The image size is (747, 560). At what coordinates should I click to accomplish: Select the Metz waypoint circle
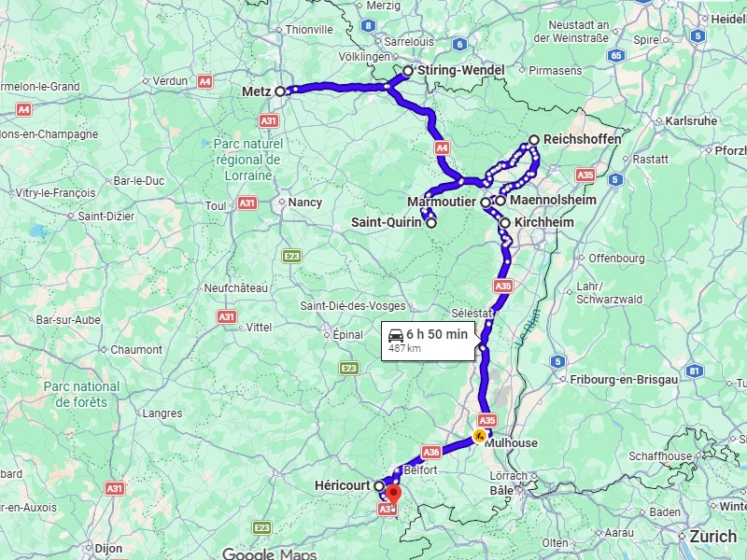(280, 91)
